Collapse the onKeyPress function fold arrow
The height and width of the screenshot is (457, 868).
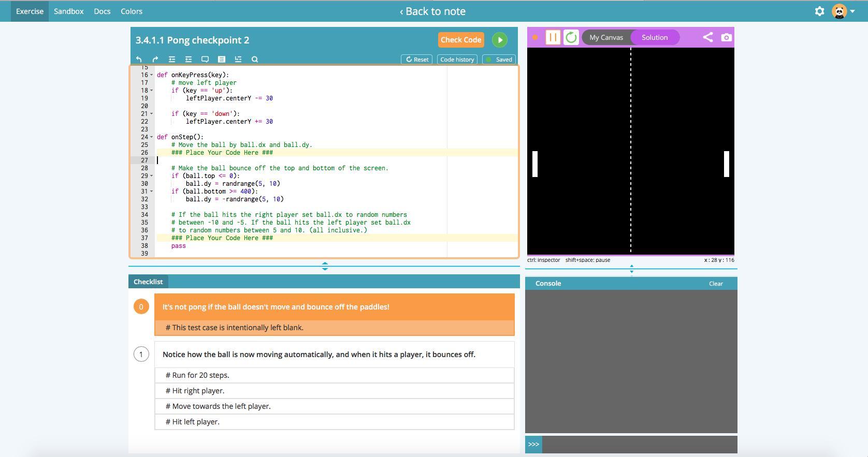(151, 75)
